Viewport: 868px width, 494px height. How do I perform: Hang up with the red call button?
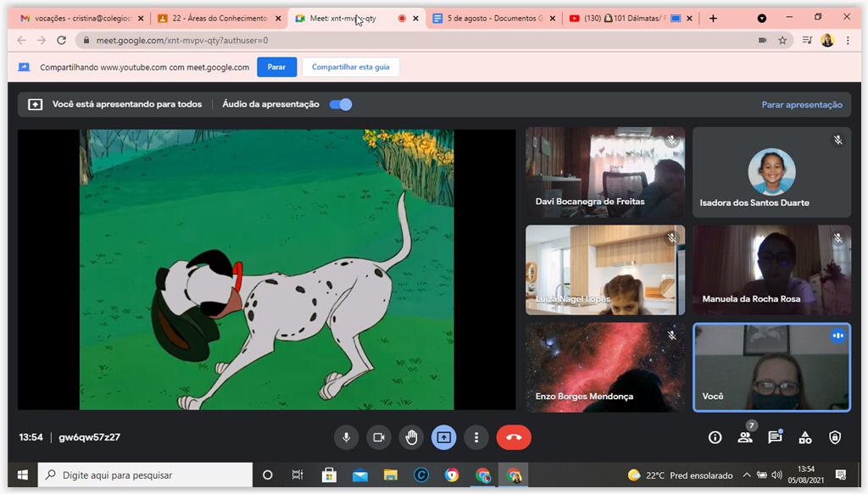(x=514, y=437)
